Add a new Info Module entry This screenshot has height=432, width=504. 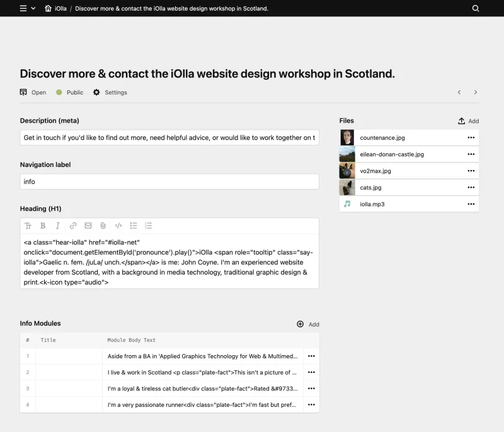coord(307,324)
